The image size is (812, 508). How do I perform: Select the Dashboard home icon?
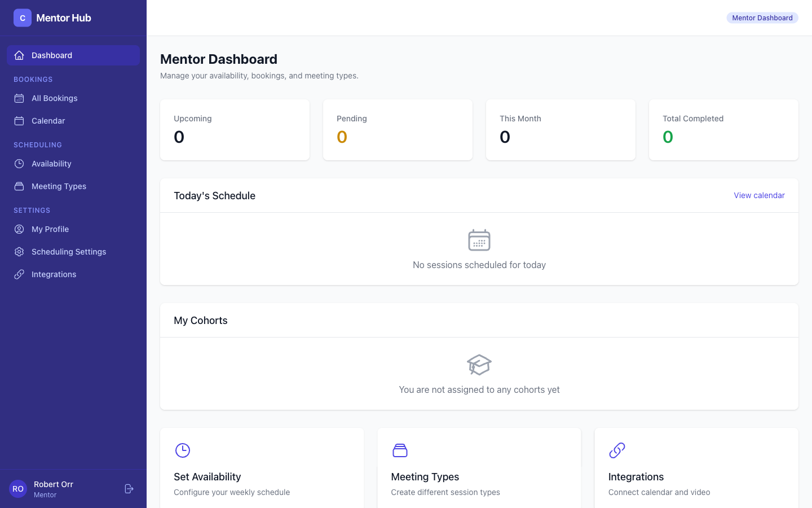click(19, 55)
